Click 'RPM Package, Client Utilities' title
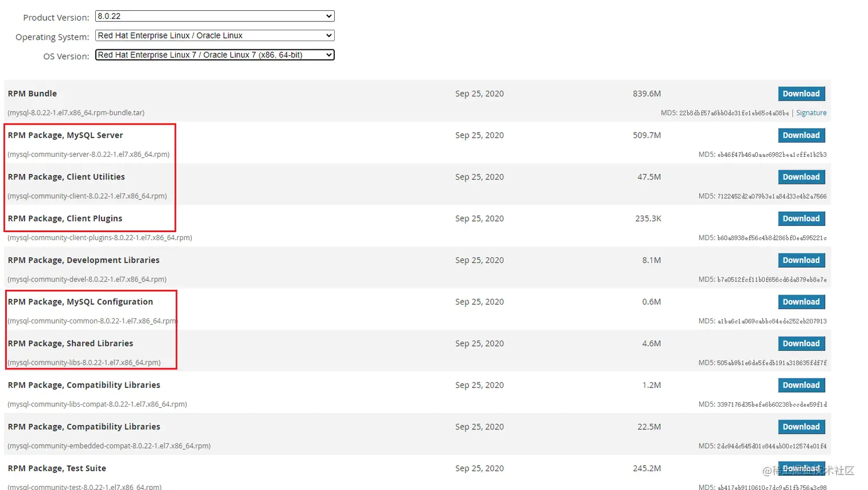 click(66, 177)
